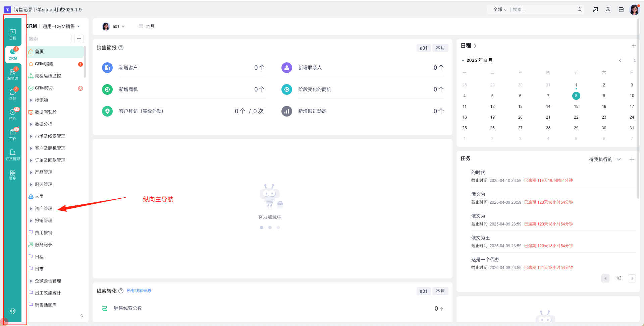Add a new task with plus button
The height and width of the screenshot is (326, 644).
click(633, 159)
